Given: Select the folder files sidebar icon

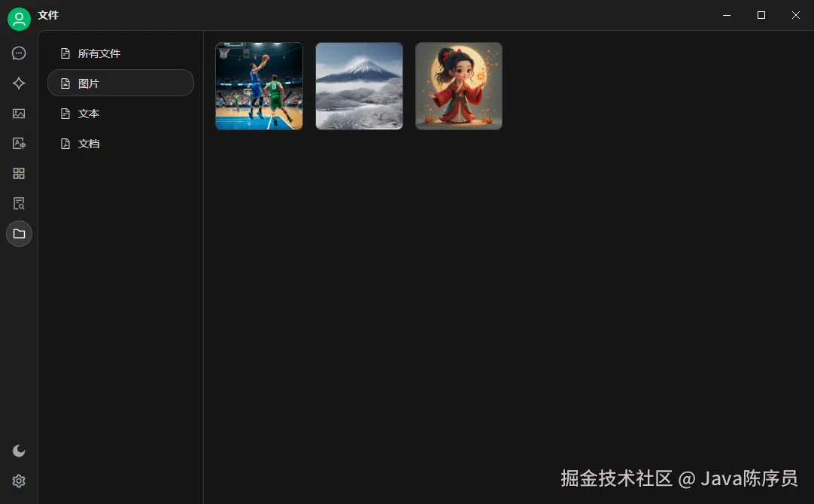Looking at the screenshot, I should pyautogui.click(x=20, y=234).
